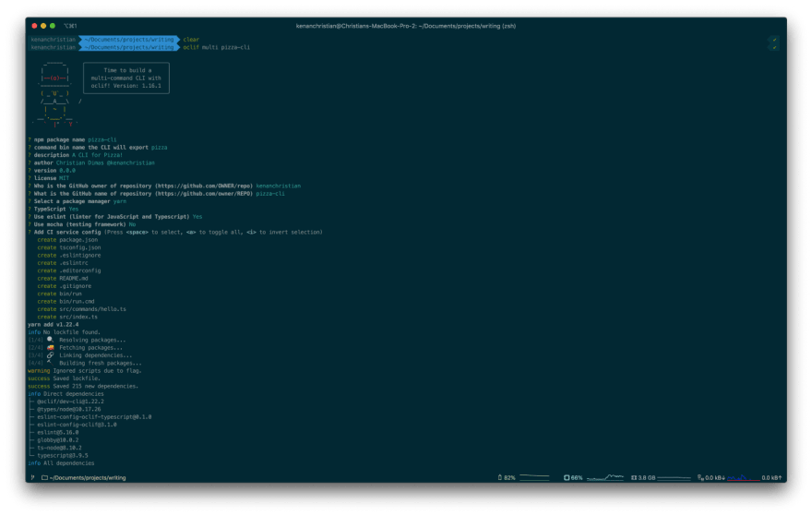812x516 pixels.
Task: Click the 'success Saved lockfile.' line
Action: [65, 378]
